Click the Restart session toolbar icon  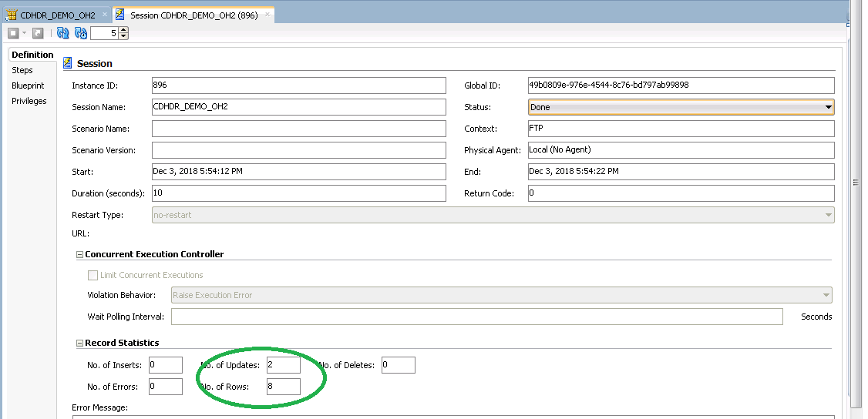(x=38, y=33)
